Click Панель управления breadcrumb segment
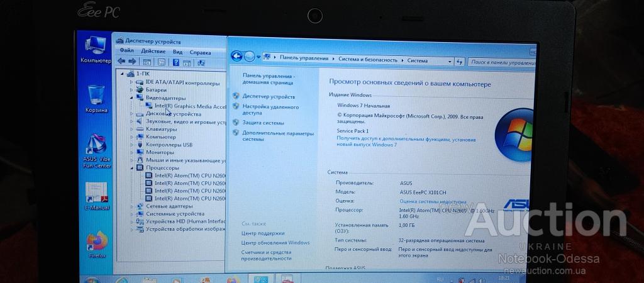644x283 pixels. 304,58
